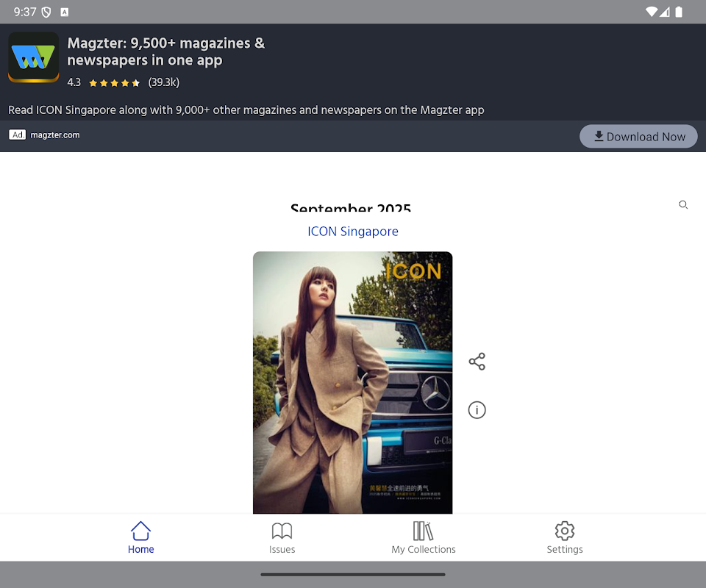Open the ICON Singapore link
Image resolution: width=706 pixels, height=588 pixels.
pos(353,232)
